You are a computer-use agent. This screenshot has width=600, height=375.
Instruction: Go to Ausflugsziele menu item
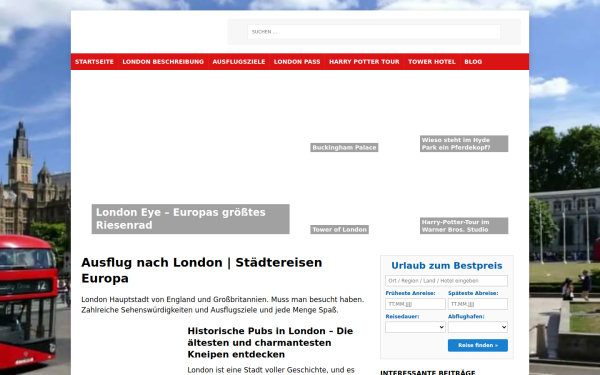pyautogui.click(x=239, y=62)
